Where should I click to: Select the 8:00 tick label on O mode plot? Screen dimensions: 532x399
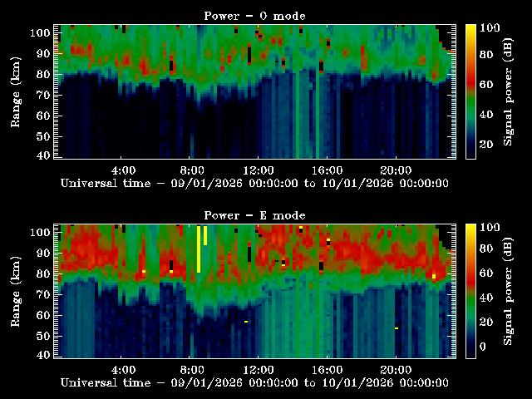click(191, 170)
